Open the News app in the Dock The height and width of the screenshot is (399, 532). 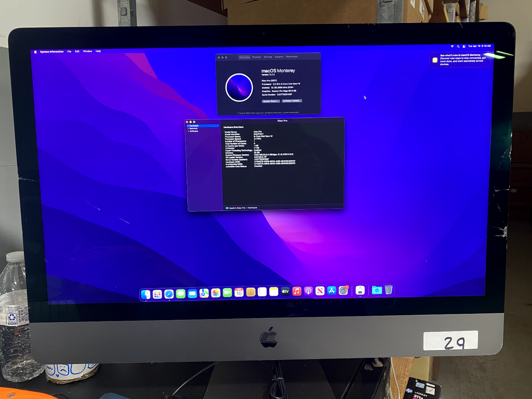[319, 292]
